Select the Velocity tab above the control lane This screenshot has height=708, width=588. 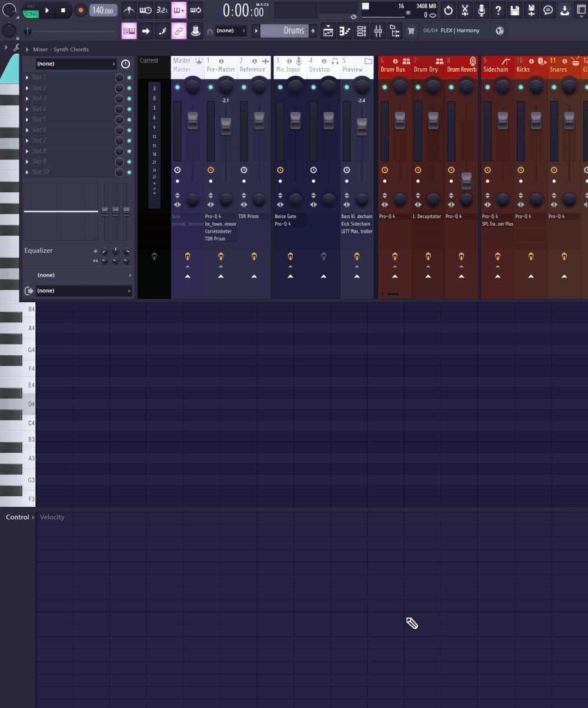click(x=52, y=517)
